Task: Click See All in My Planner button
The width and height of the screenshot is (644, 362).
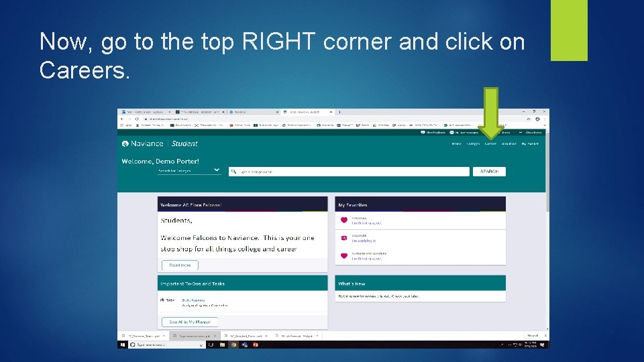Action: click(190, 322)
